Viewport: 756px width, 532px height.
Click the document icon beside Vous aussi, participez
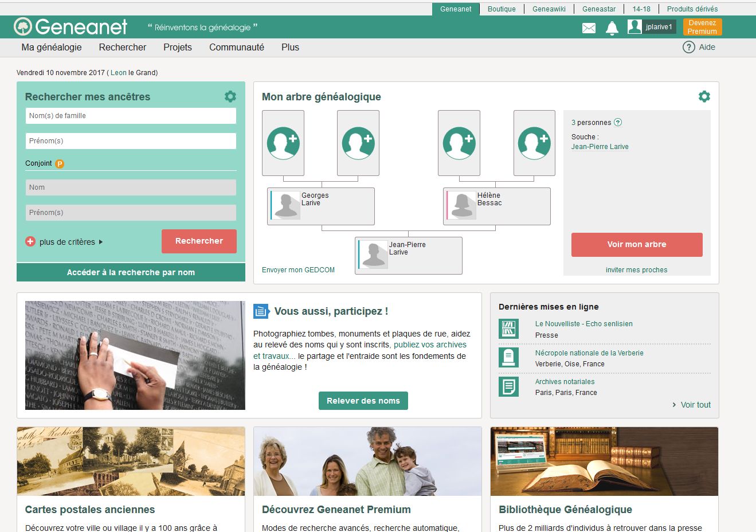click(x=261, y=311)
